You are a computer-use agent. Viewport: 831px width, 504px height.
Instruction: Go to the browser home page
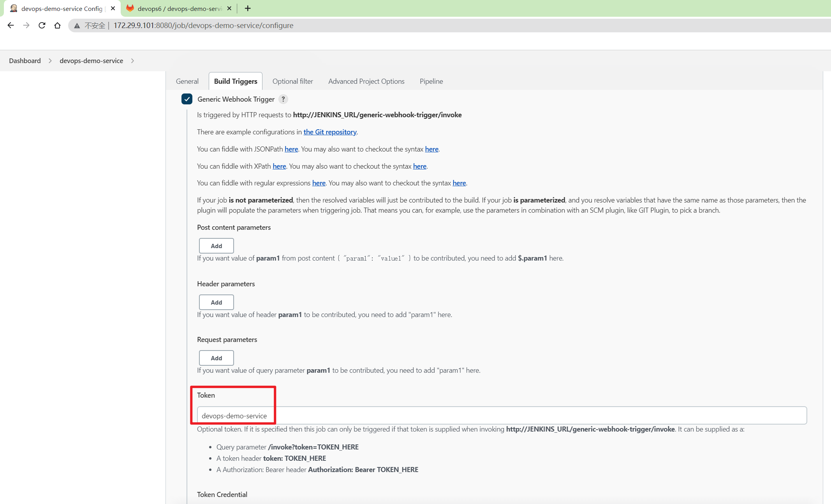tap(57, 25)
